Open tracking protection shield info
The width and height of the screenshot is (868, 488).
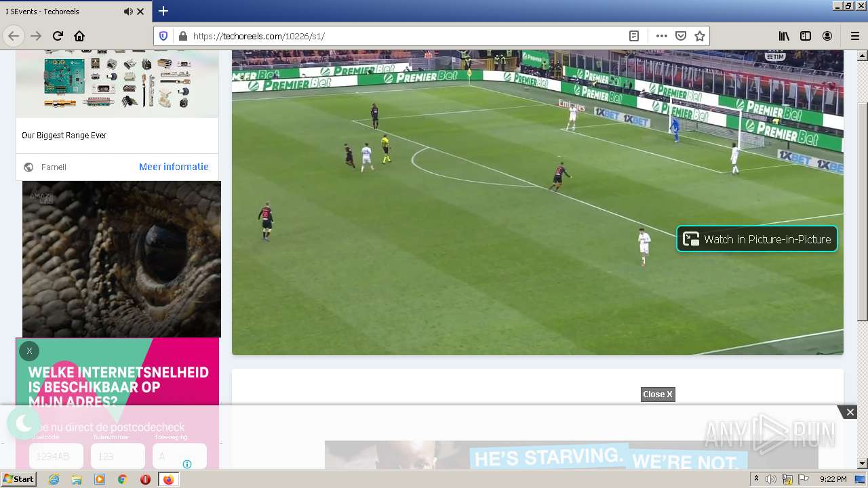click(163, 36)
